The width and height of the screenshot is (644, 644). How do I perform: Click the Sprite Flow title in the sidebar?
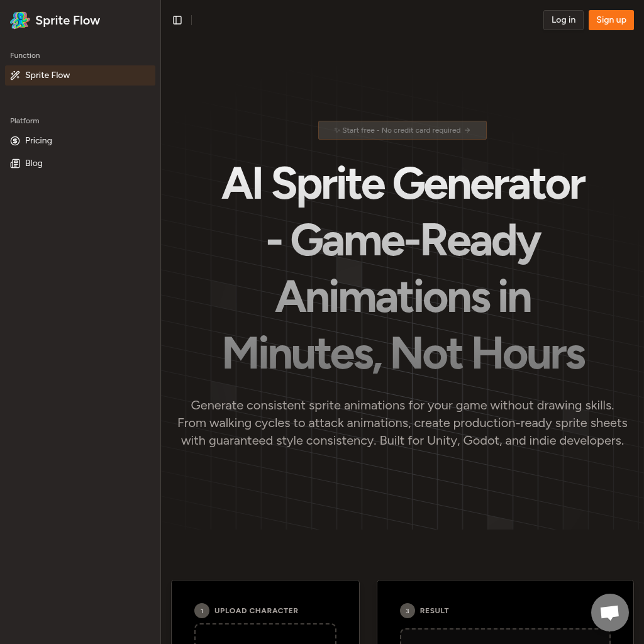coord(67,20)
